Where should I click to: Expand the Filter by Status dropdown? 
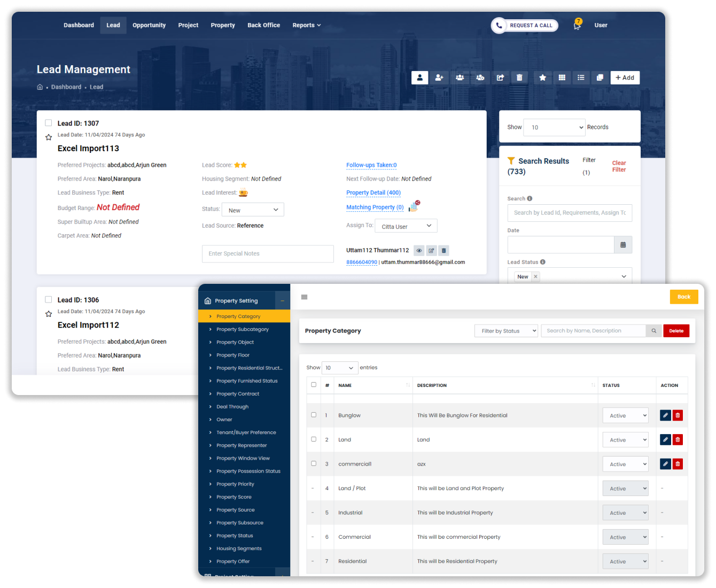[x=505, y=331]
